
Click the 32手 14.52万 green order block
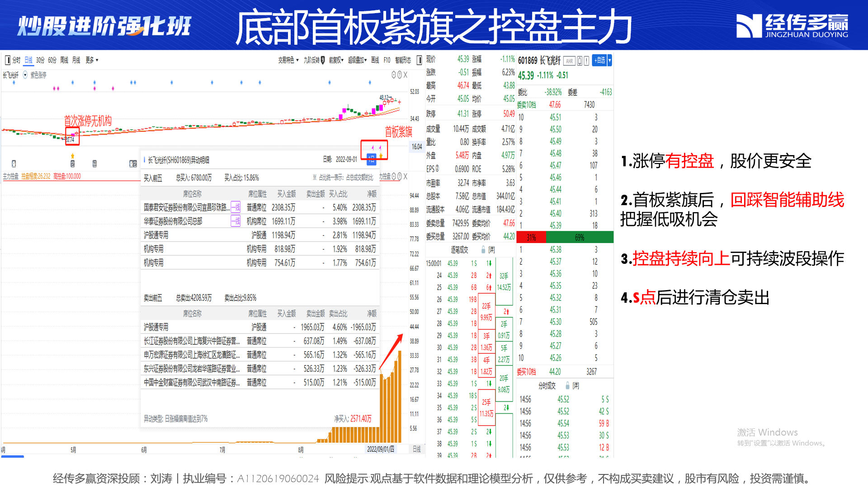click(x=504, y=282)
